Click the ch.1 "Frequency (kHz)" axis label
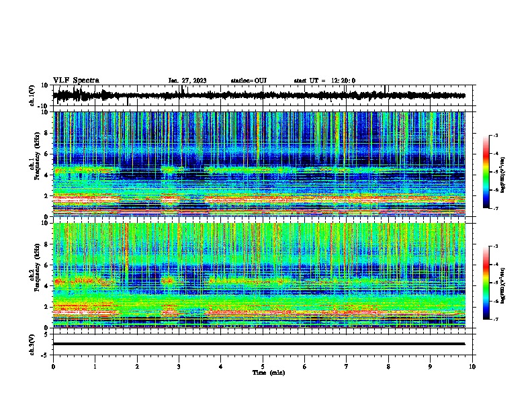 click(x=37, y=156)
